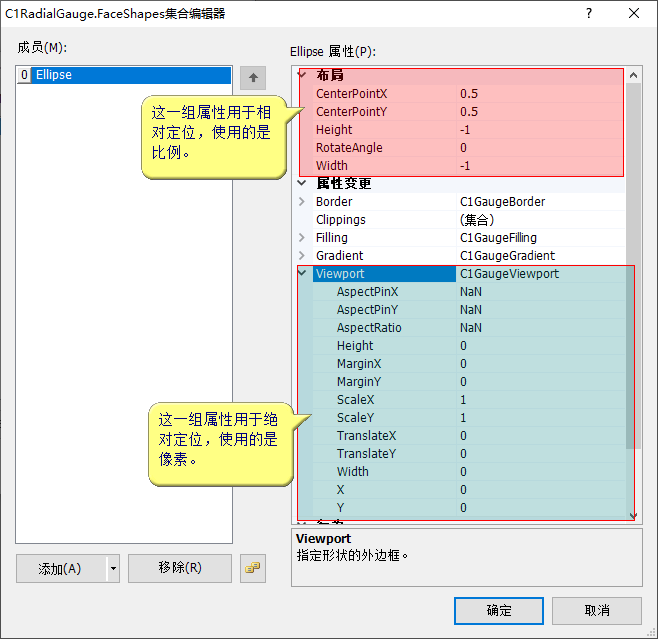Click the 添加(A) add button
The height and width of the screenshot is (639, 658).
point(60,568)
